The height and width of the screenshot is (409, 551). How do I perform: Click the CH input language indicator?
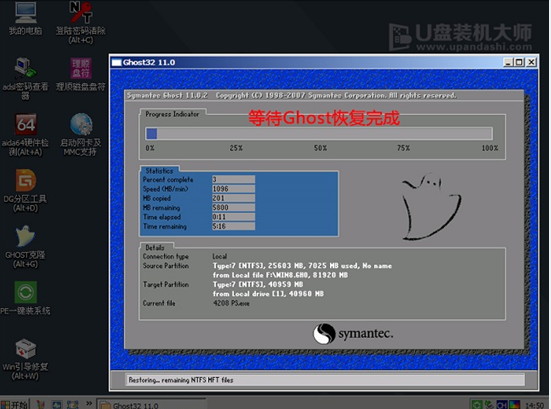tap(502, 405)
